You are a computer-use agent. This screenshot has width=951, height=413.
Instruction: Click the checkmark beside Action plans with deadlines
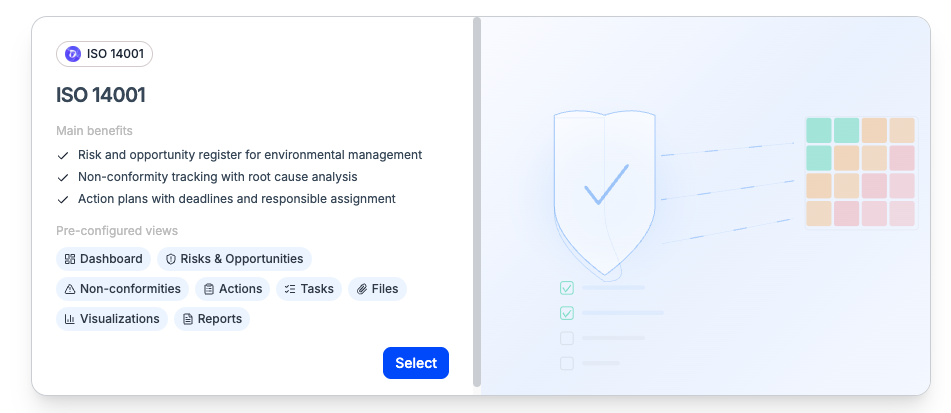pos(62,199)
